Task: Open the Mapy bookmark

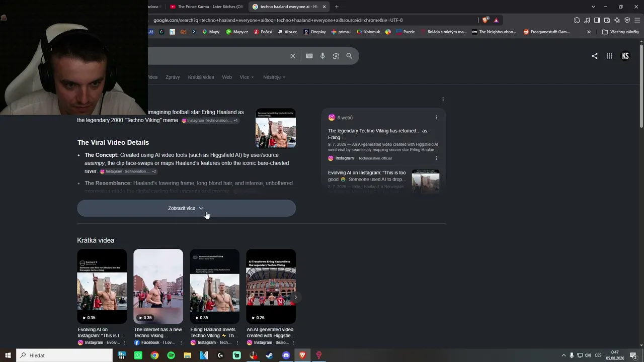Action: (211, 32)
